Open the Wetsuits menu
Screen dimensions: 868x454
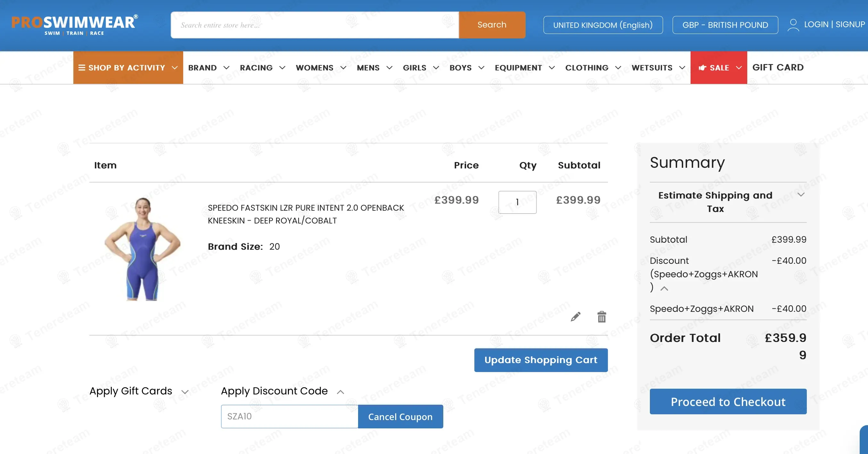click(658, 68)
